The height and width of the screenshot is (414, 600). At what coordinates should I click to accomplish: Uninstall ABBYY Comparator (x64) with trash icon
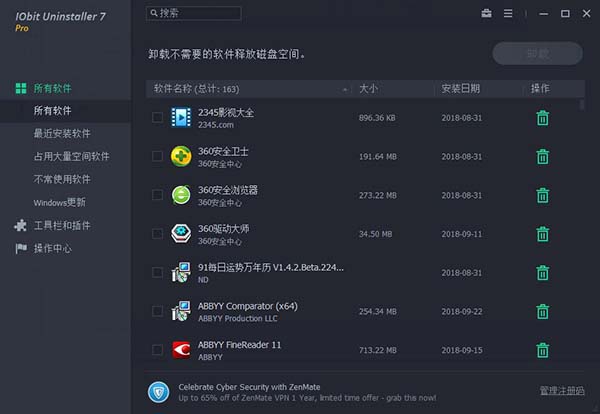tap(543, 311)
